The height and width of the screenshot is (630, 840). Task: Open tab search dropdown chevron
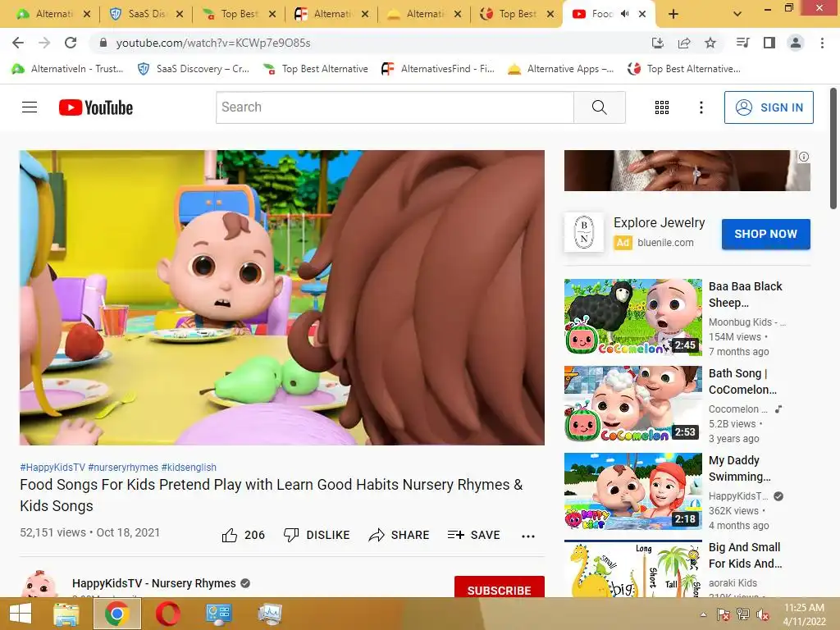click(x=737, y=15)
